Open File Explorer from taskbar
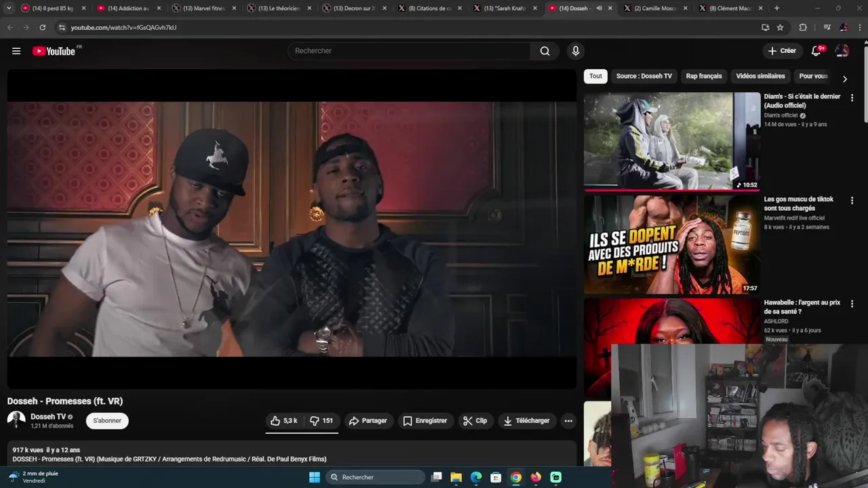The image size is (868, 488). pos(456,477)
